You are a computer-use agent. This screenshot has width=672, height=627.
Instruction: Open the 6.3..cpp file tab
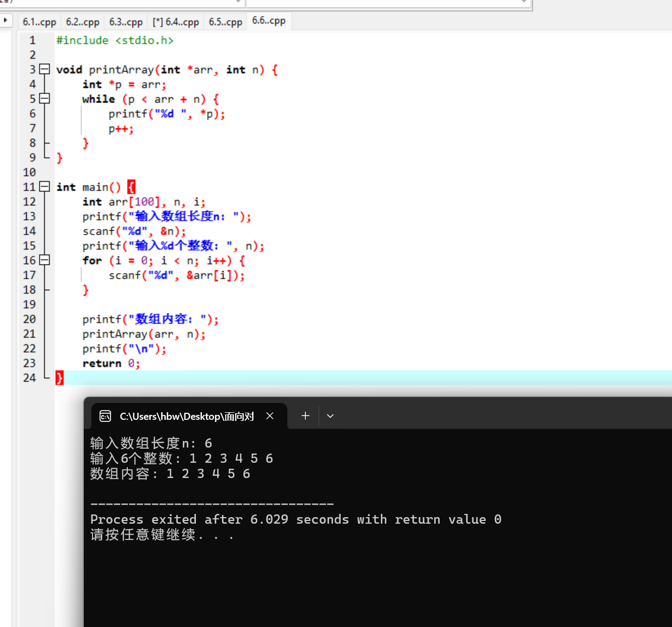point(126,22)
